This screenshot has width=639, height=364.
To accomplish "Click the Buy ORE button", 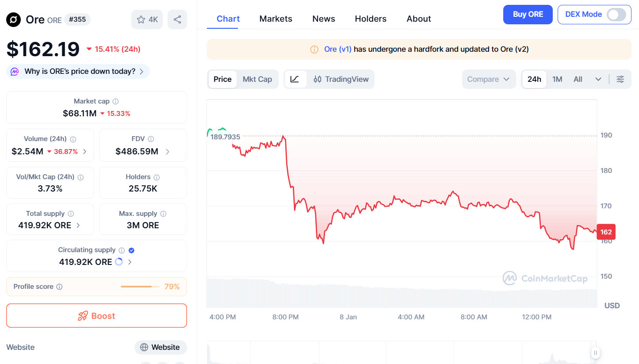I will click(528, 14).
